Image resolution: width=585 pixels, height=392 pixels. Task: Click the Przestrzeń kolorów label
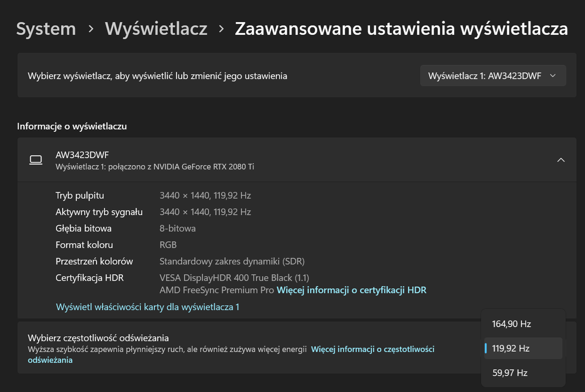pyautogui.click(x=94, y=261)
